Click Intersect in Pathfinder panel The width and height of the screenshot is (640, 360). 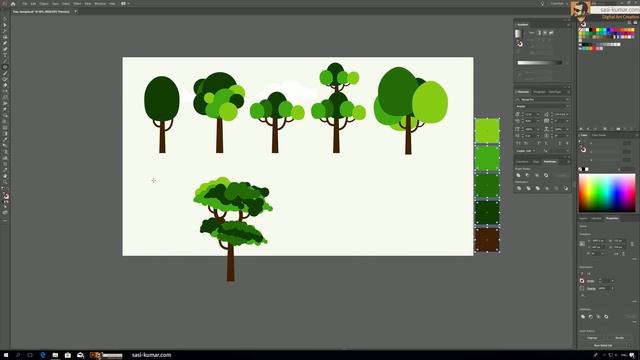pos(537,175)
